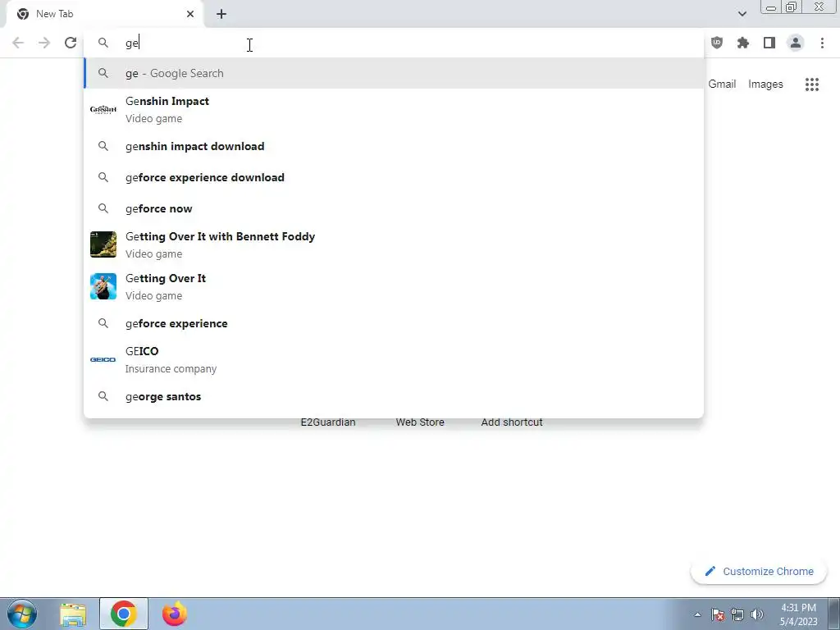Open a new tab with the plus button
840x630 pixels.
(x=221, y=14)
